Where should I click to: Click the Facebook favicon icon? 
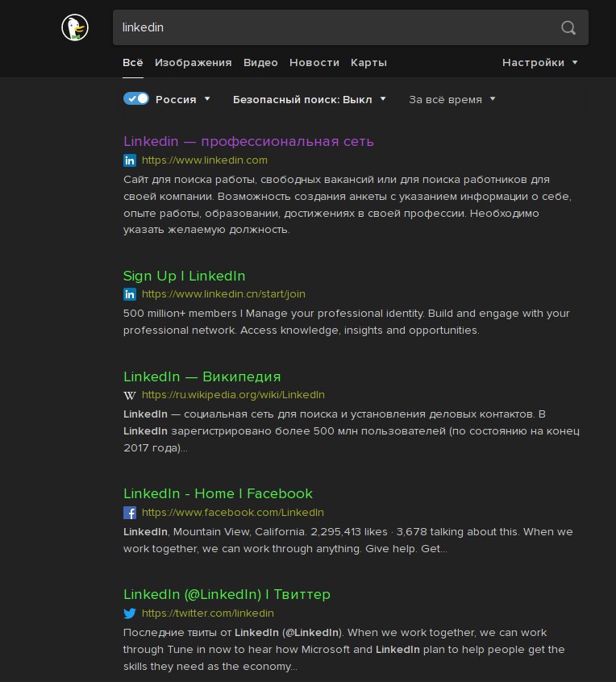coord(130,513)
